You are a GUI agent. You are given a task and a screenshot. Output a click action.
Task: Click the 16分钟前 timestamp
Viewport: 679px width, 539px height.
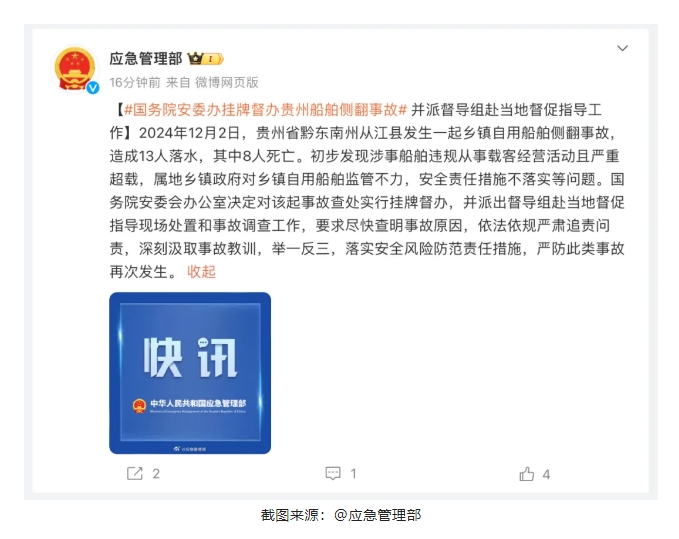coord(135,82)
